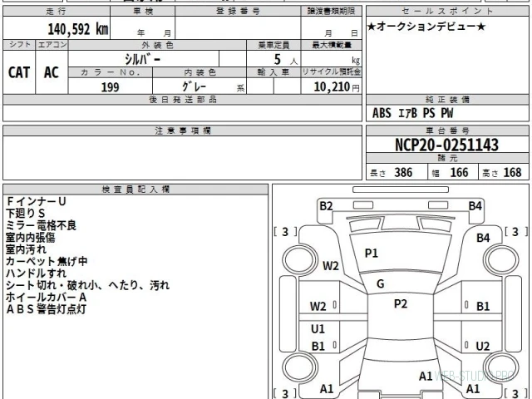Click the 検査員記入欄 header
The height and width of the screenshot is (399, 532).
tap(135, 190)
